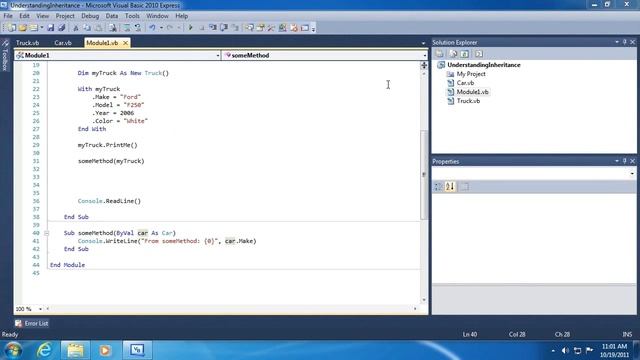Toggle Properties panel auto-hide pin
Screen dimensions: 640x360
624,161
